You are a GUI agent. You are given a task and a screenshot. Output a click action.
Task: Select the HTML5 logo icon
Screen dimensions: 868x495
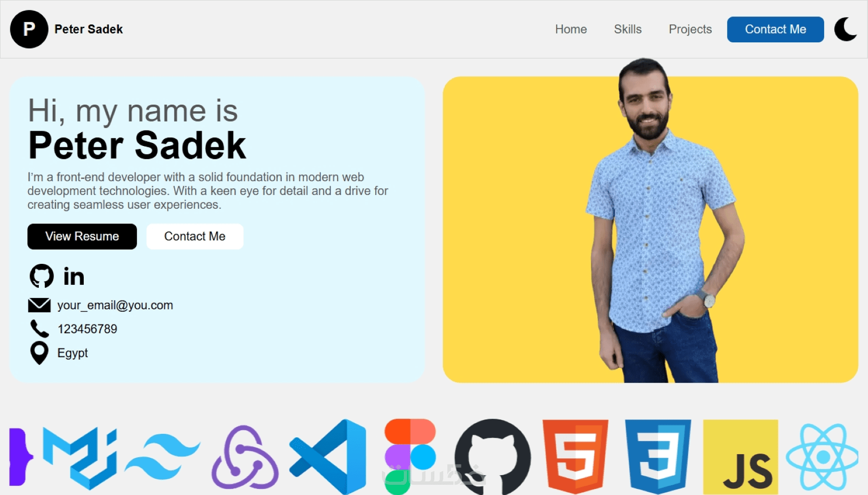(575, 457)
